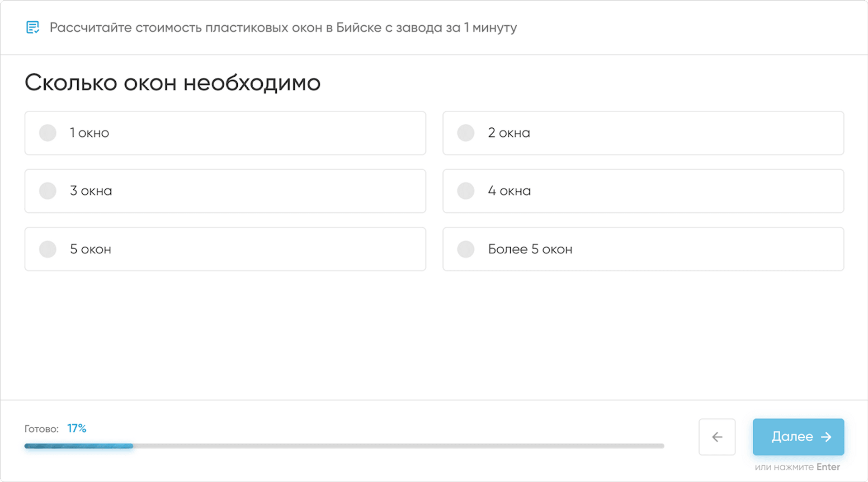Click the 17% progress value
The height and width of the screenshot is (482, 868).
[x=77, y=428]
